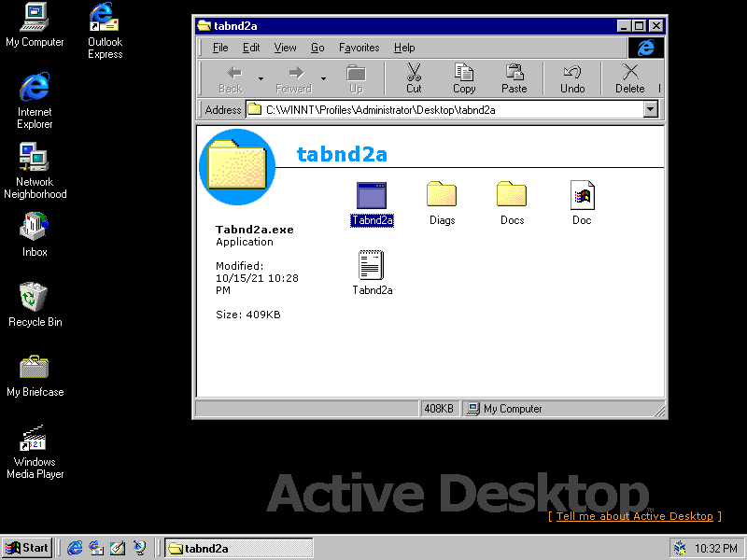
Task: Click the Internet Explorer throbber logo
Action: pos(645,48)
